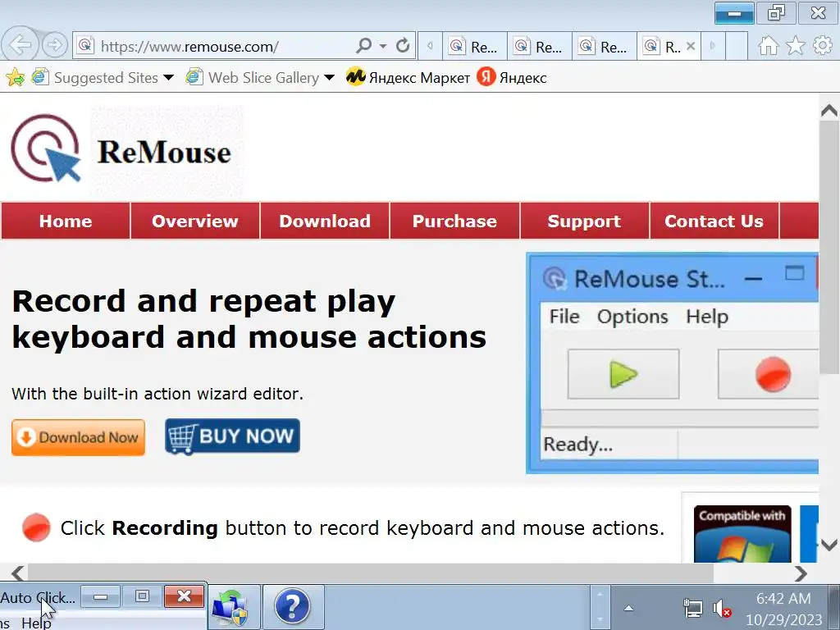Click the network connection tray icon
The image size is (840, 630).
pos(693,609)
